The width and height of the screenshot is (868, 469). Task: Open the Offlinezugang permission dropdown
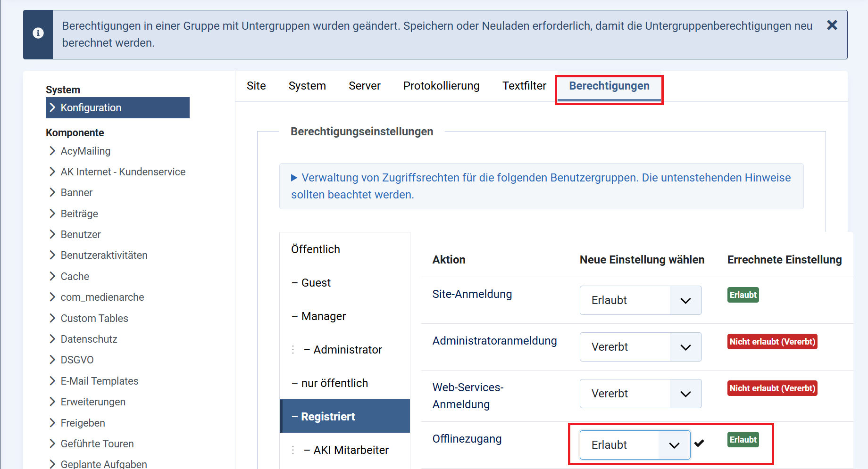(673, 444)
